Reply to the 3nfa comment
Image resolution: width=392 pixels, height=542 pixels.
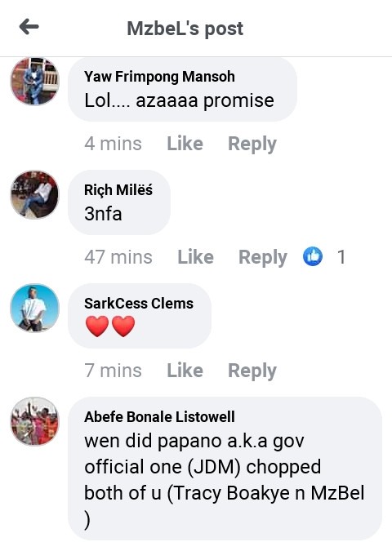(x=263, y=257)
